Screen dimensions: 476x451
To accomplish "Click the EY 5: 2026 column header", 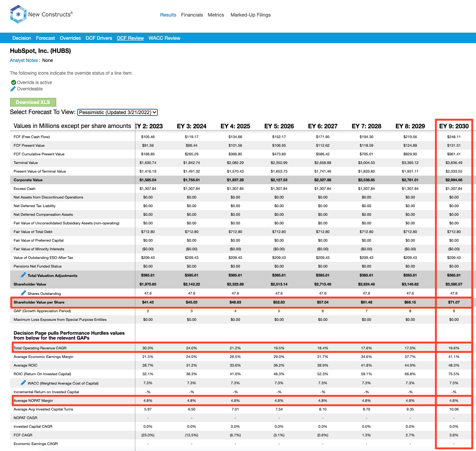I will click(x=279, y=126).
